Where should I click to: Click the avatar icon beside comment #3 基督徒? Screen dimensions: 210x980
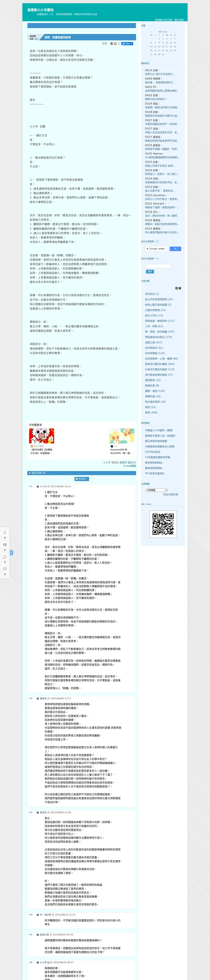click(x=38, y=813)
